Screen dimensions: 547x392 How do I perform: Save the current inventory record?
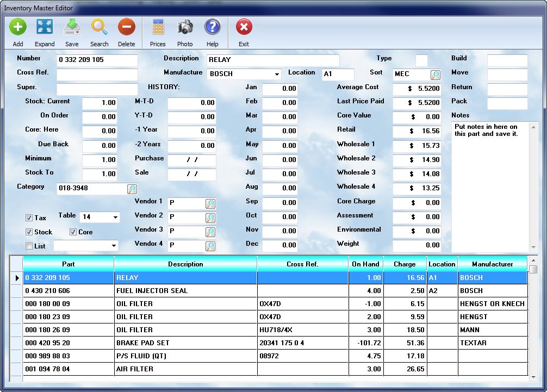click(x=72, y=27)
